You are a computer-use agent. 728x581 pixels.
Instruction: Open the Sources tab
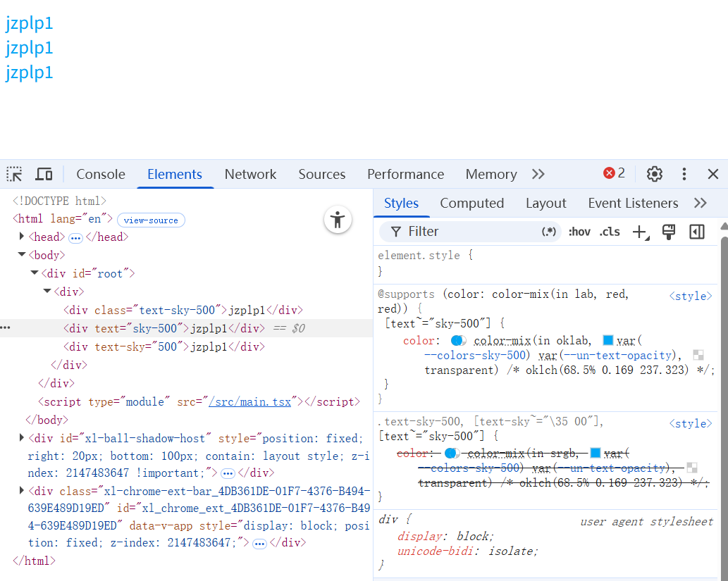tap(322, 175)
